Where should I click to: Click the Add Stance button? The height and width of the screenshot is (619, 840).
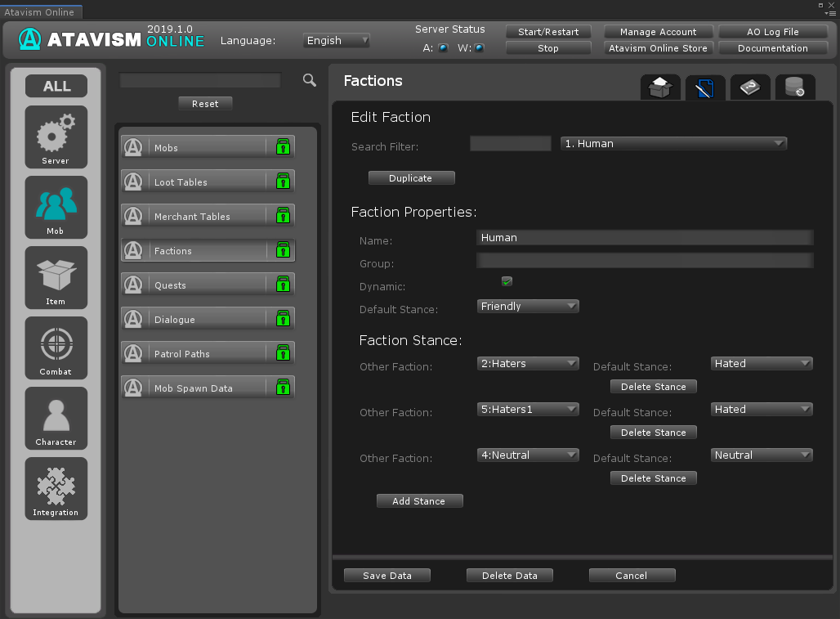419,501
